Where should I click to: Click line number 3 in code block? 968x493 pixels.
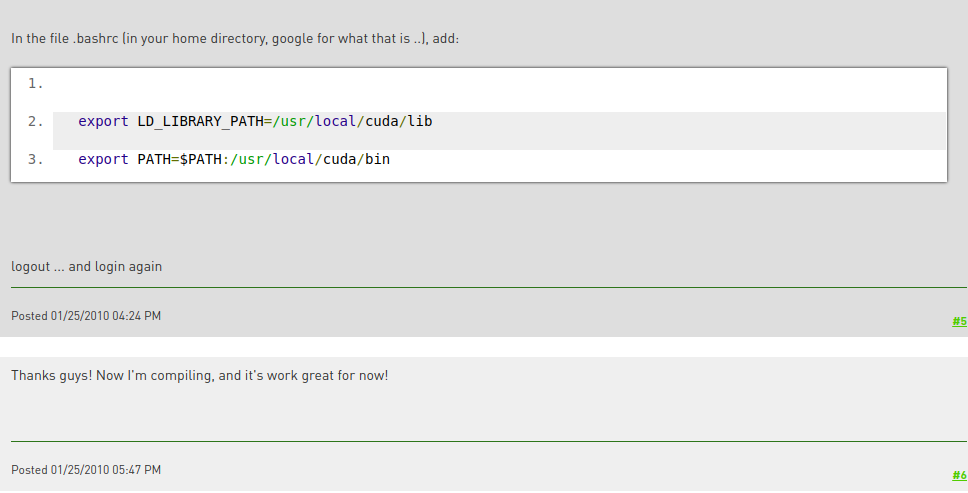click(35, 159)
